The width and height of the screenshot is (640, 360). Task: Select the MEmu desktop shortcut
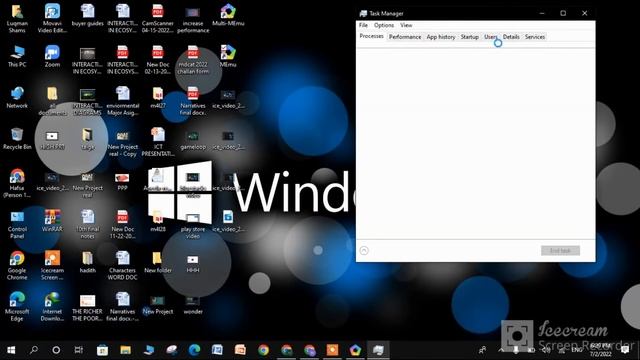[228, 57]
